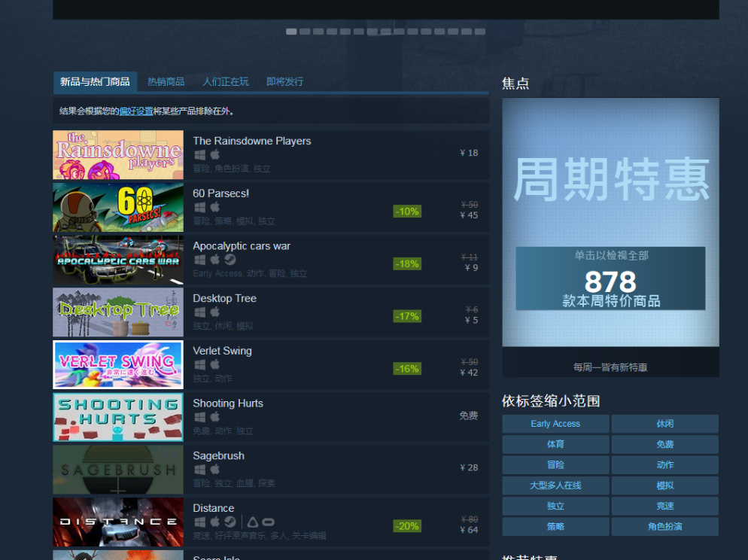View all 878 weekly deal items

610,278
